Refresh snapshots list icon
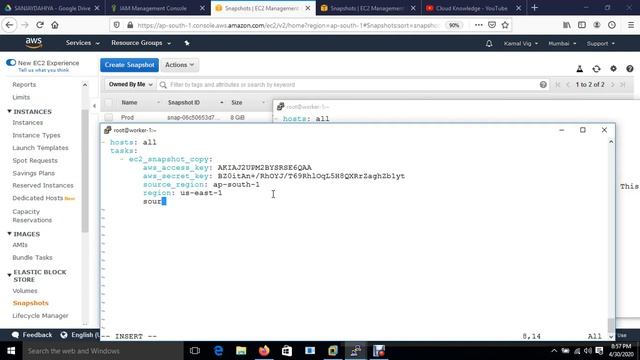 596,69
